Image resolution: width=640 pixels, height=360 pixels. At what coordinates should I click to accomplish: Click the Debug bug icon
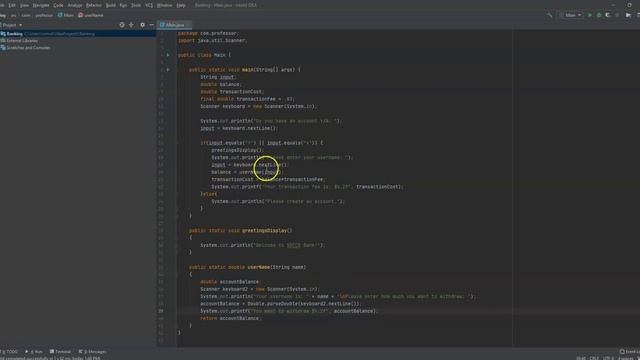pos(599,15)
